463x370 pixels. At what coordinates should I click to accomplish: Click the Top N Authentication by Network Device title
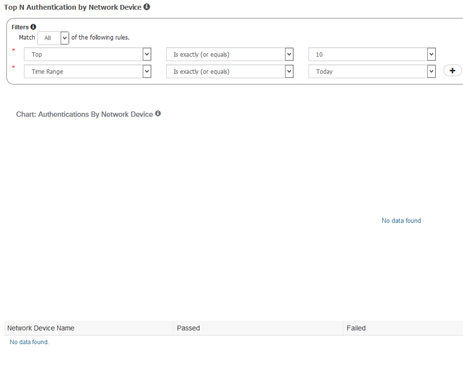[x=73, y=7]
